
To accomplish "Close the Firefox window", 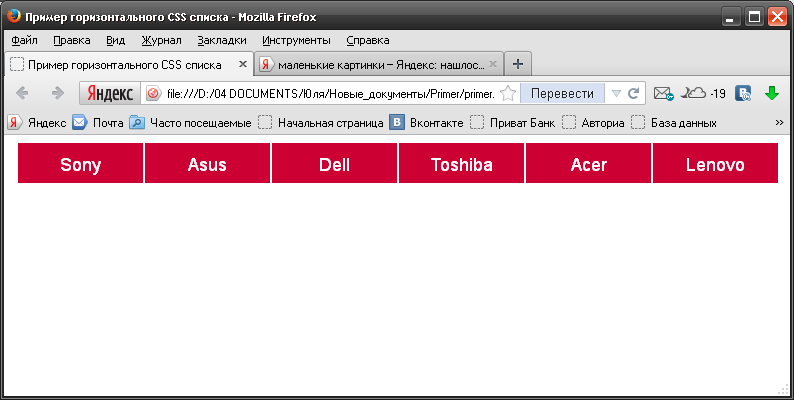I will coord(777,17).
